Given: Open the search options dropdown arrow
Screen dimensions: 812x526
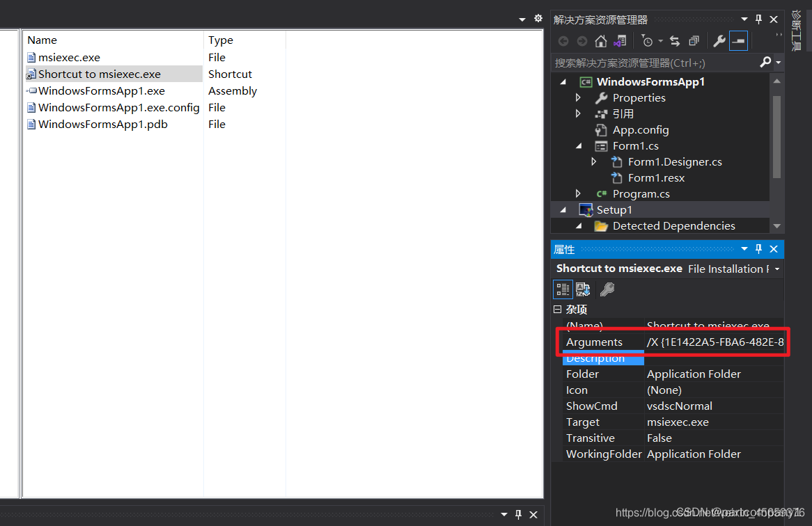Looking at the screenshot, I should coord(778,63).
